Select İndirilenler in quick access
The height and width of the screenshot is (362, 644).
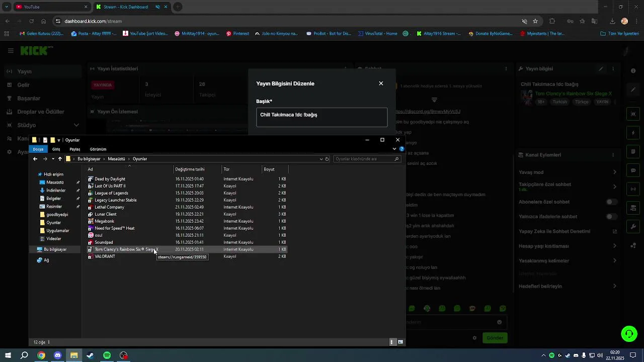pos(56,191)
